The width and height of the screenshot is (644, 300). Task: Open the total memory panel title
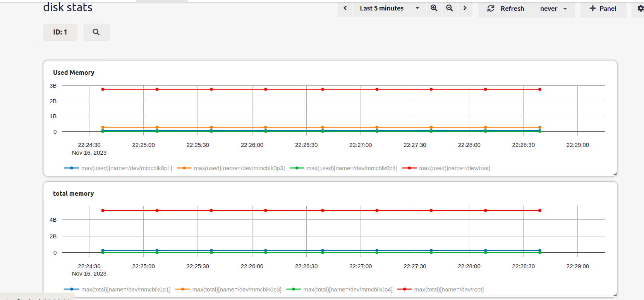pos(73,193)
